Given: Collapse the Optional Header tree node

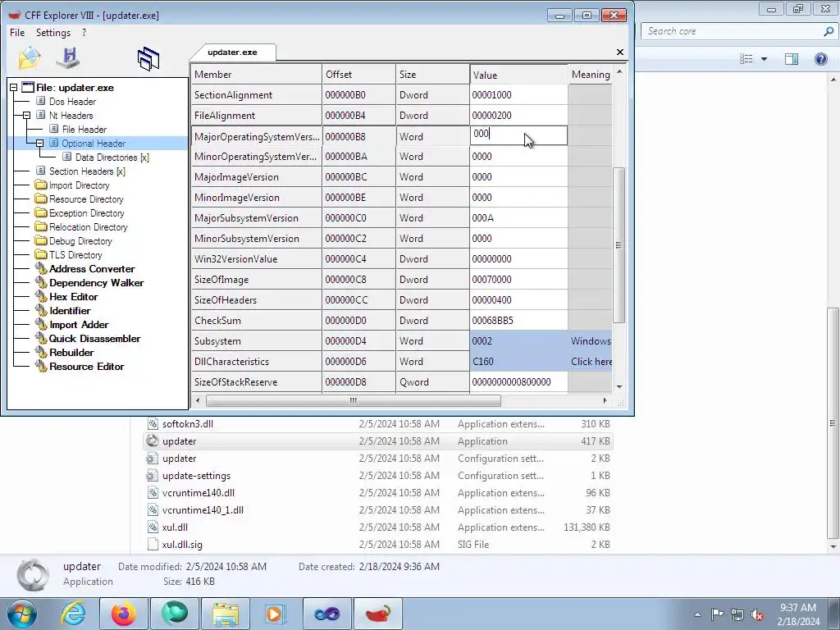Looking at the screenshot, I should (39, 143).
